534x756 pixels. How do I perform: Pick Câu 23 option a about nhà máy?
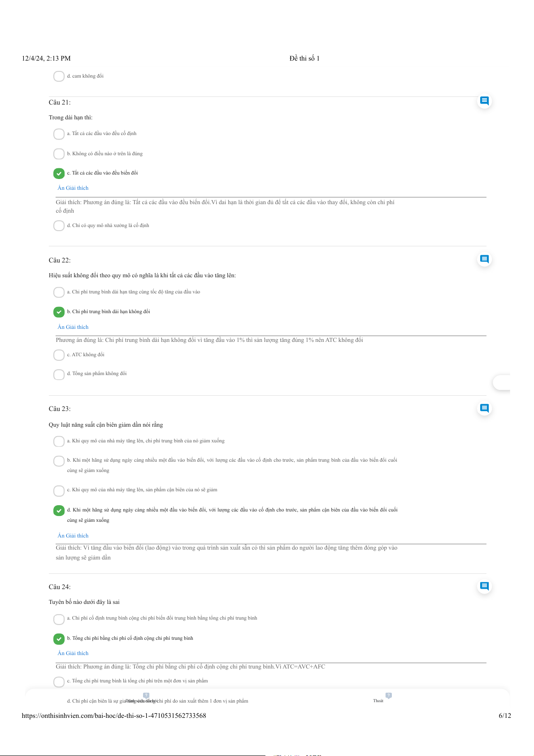pyautogui.click(x=59, y=441)
